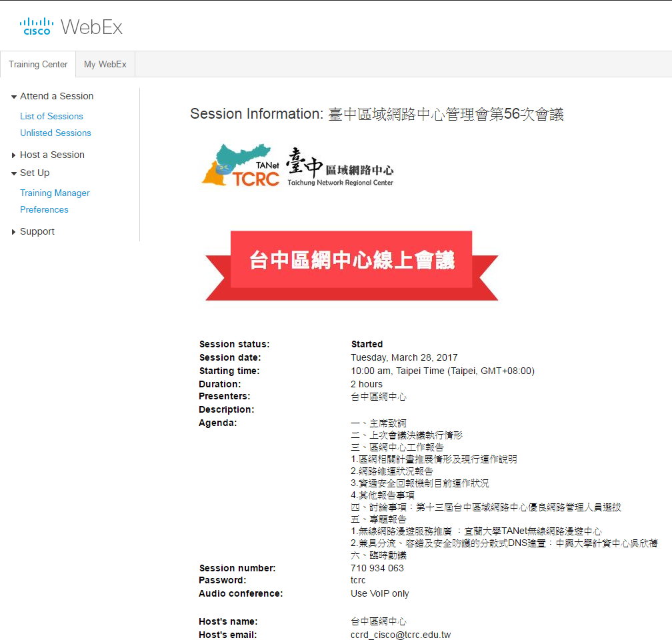This screenshot has height=642, width=672.
Task: Click the TANet TCRC logo image
Action: tap(297, 166)
